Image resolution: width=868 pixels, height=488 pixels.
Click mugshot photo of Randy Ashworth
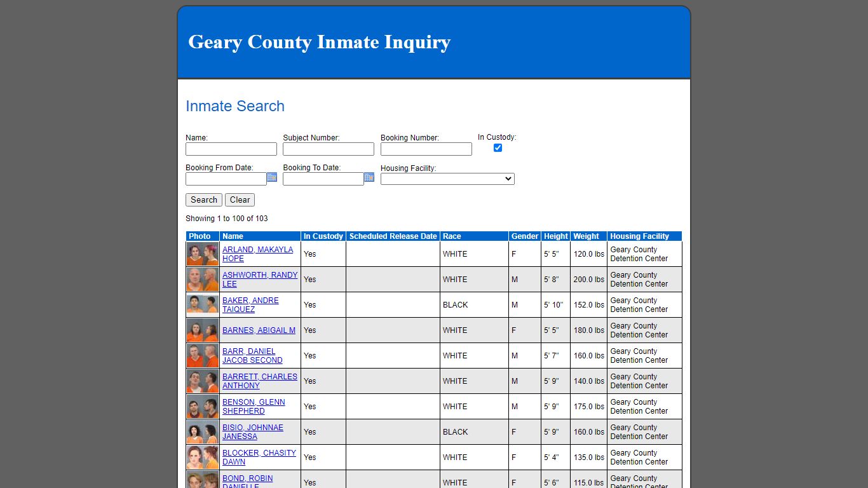click(203, 280)
